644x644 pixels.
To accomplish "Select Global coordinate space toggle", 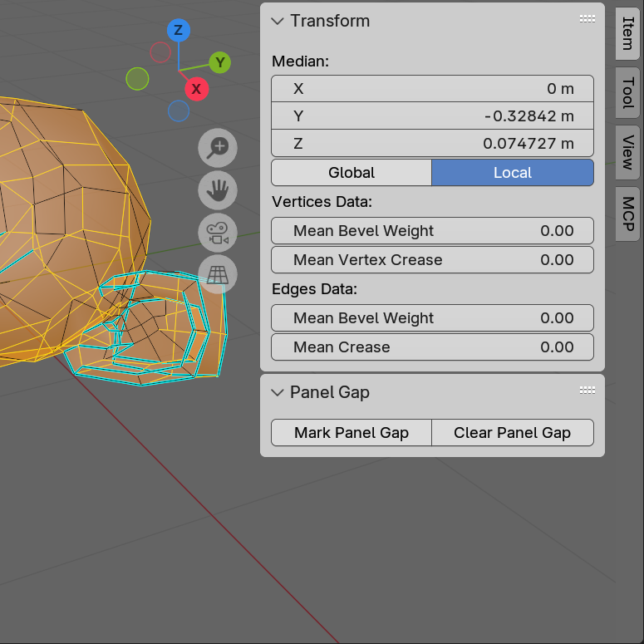I will [x=351, y=173].
